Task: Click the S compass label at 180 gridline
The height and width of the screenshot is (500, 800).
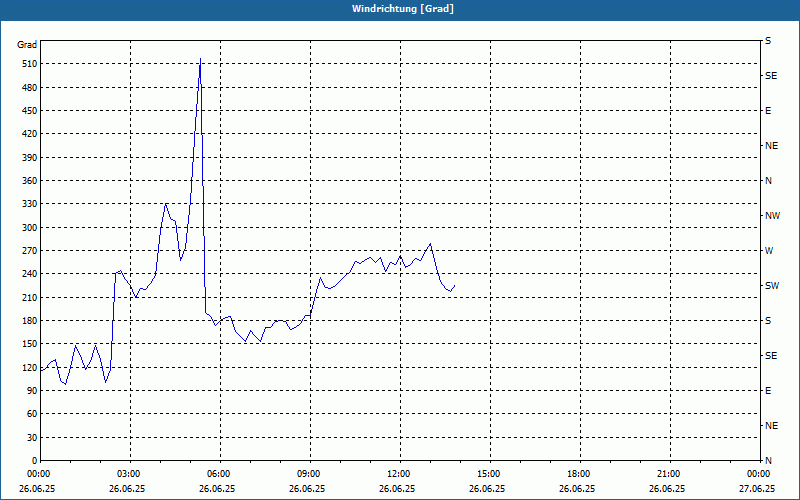Action: pos(768,321)
